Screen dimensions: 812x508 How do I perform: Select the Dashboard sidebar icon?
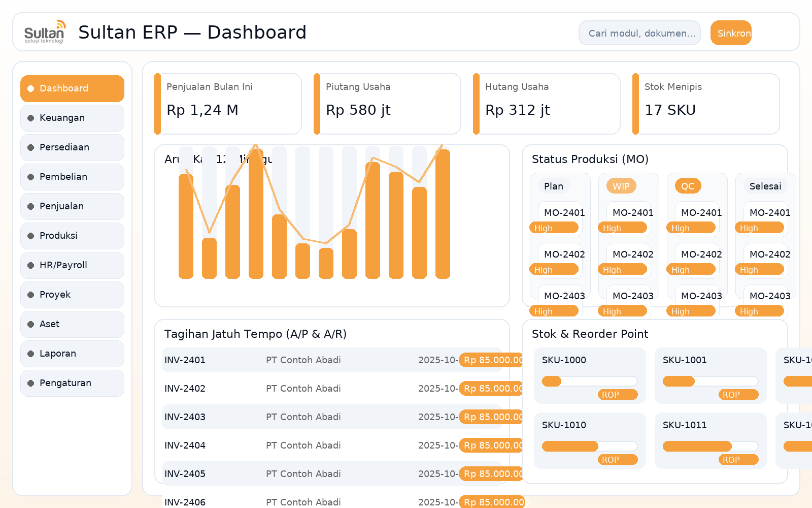tap(31, 88)
